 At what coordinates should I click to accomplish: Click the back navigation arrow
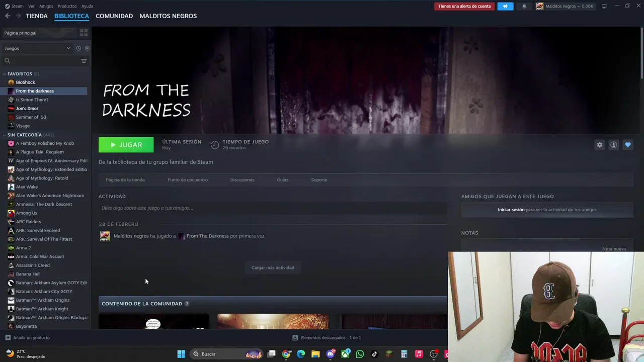point(8,16)
